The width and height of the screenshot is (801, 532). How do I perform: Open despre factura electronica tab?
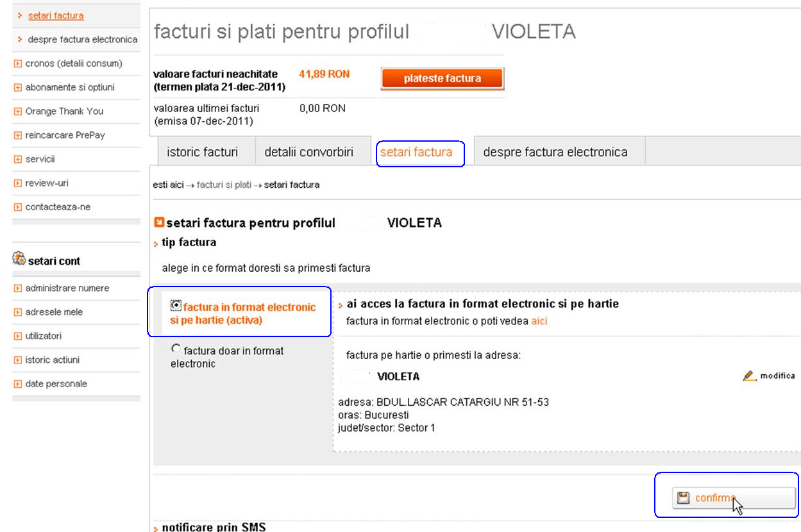tap(555, 153)
